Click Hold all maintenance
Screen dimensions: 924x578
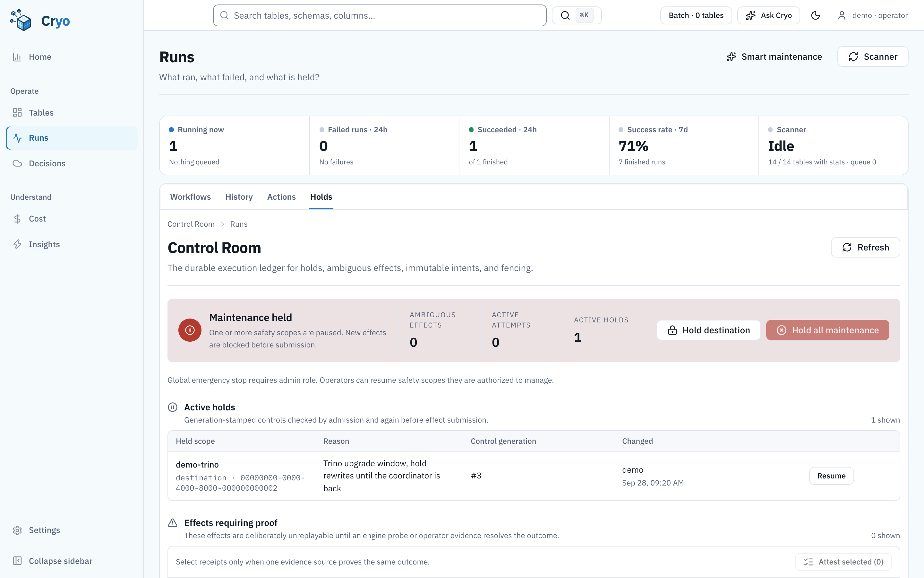827,330
